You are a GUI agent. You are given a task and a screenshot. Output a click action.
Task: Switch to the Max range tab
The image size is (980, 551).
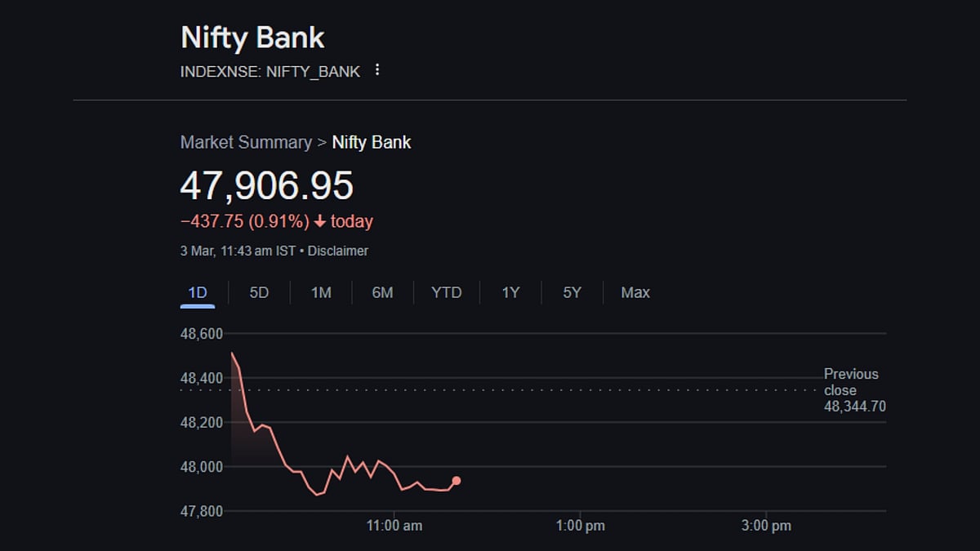click(635, 292)
